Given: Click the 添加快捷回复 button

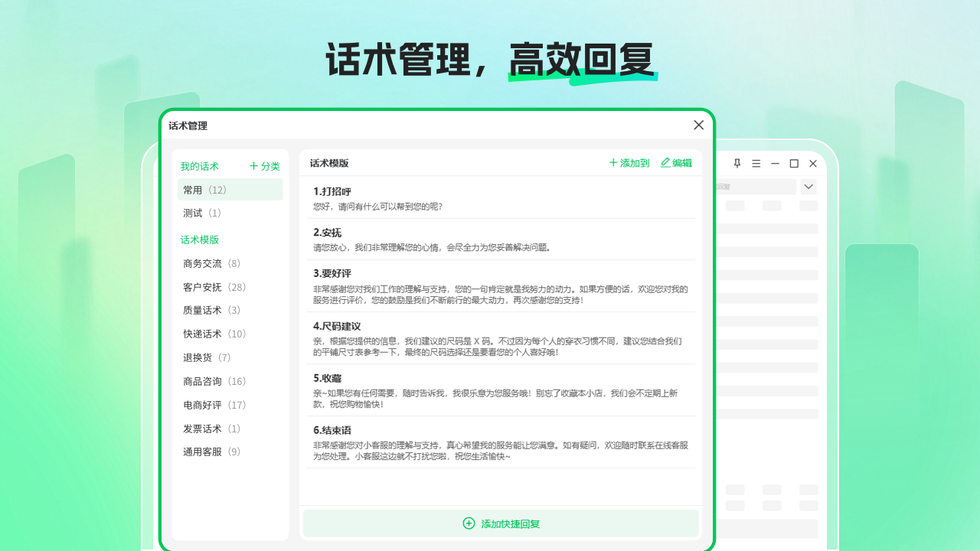Looking at the screenshot, I should tap(500, 523).
